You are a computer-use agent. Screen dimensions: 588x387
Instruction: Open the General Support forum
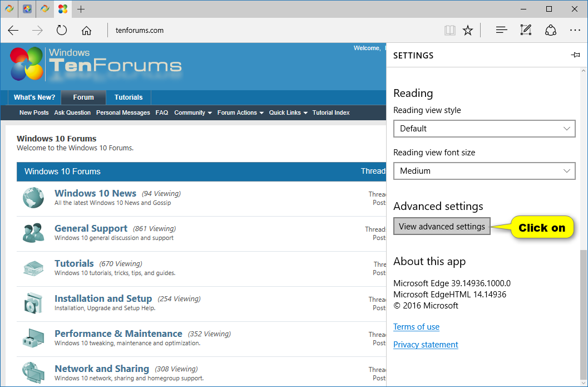(91, 228)
